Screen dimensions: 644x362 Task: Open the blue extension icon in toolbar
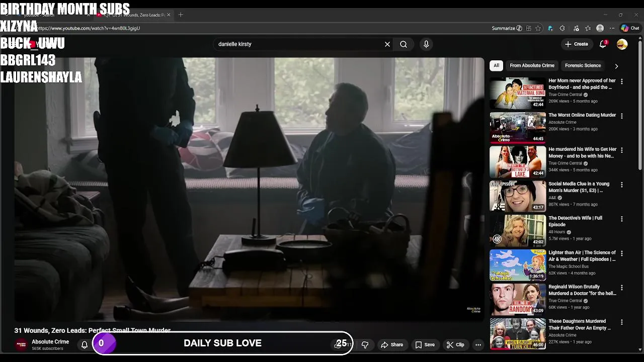(x=550, y=28)
